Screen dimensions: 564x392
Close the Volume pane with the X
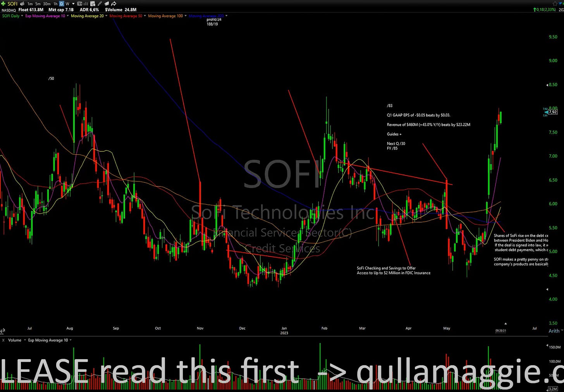pyautogui.click(x=3, y=340)
